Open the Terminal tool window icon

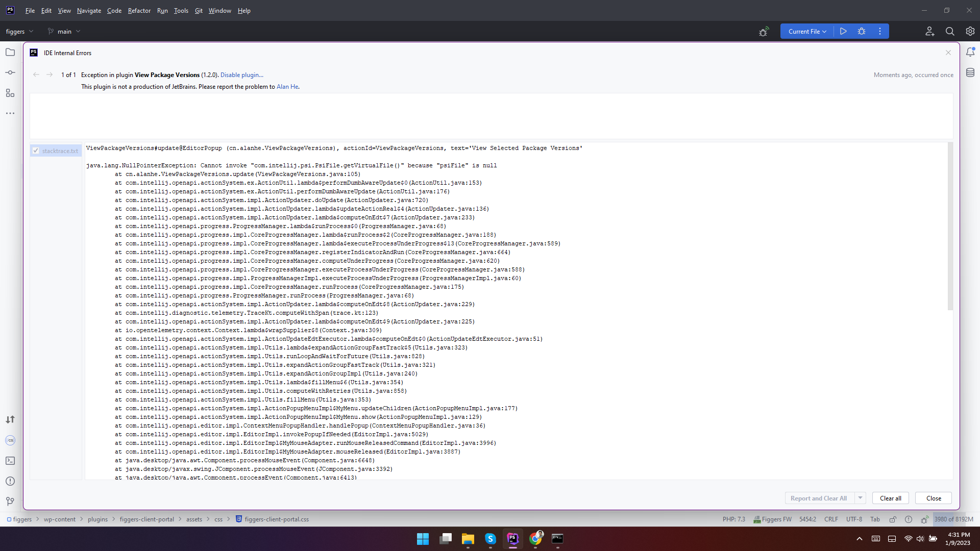coord(10,461)
